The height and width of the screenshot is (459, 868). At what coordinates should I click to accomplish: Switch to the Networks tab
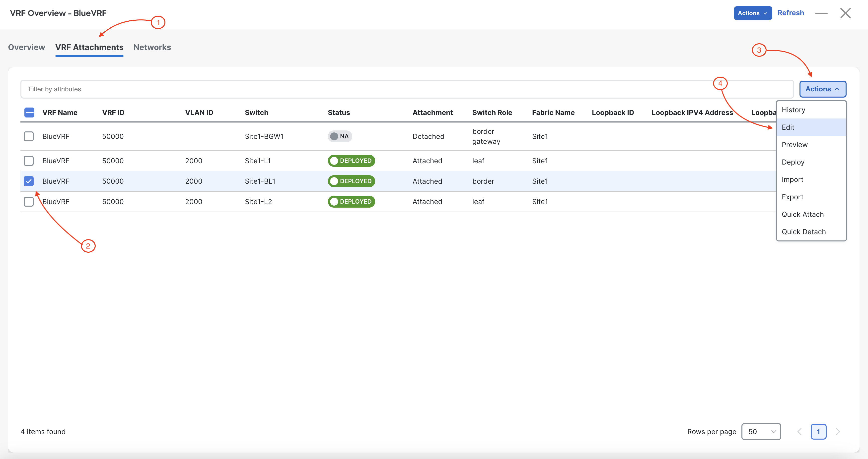tap(152, 47)
